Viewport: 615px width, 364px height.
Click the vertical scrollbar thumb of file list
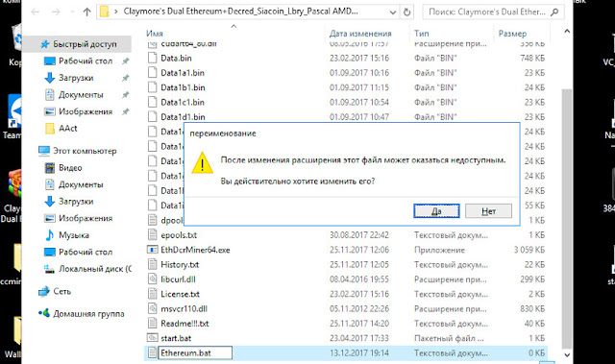point(566,218)
